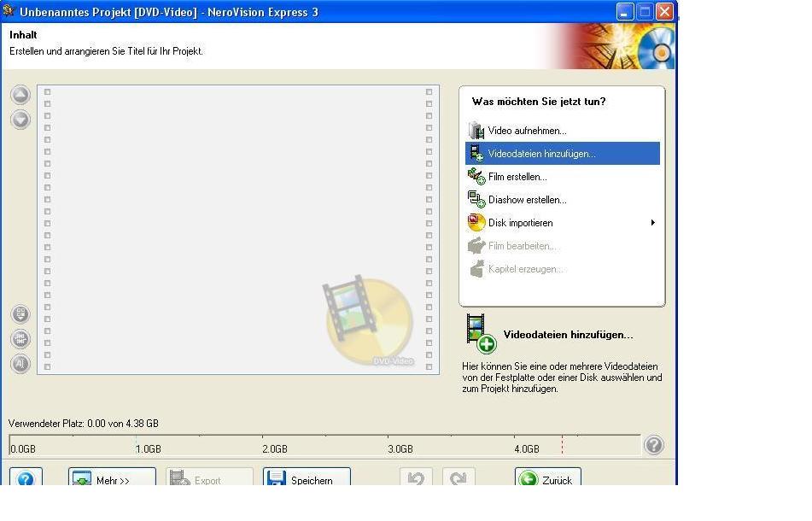Minimize the NeroVision Express window
The width and height of the screenshot is (812, 521).
point(624,11)
